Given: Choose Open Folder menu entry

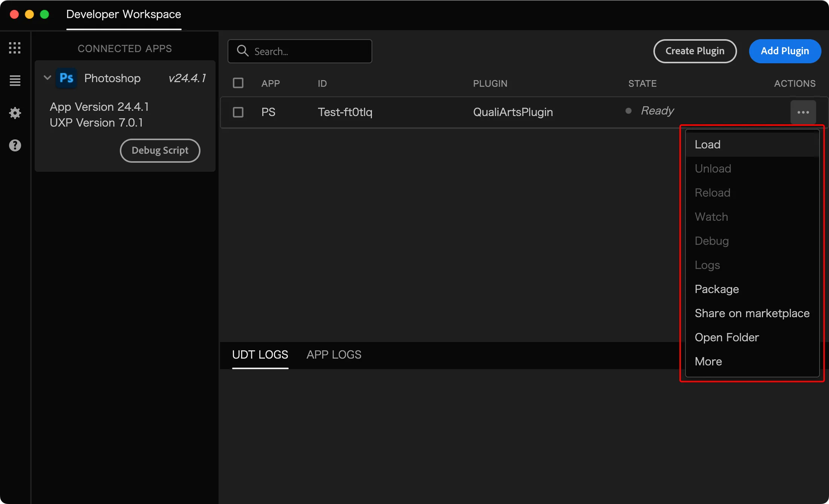Looking at the screenshot, I should coord(727,338).
